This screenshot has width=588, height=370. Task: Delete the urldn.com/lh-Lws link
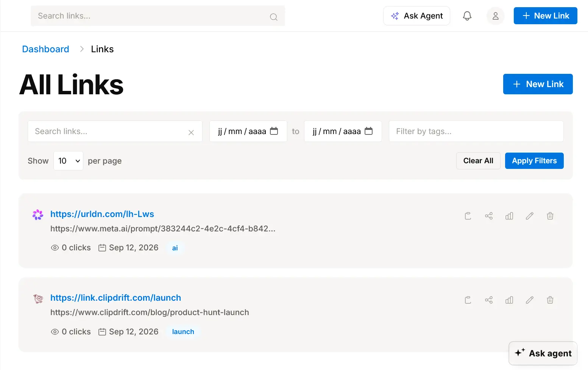click(550, 216)
